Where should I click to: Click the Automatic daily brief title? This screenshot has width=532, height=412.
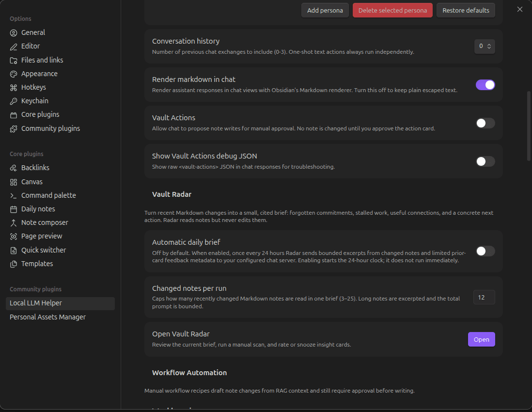pyautogui.click(x=186, y=242)
